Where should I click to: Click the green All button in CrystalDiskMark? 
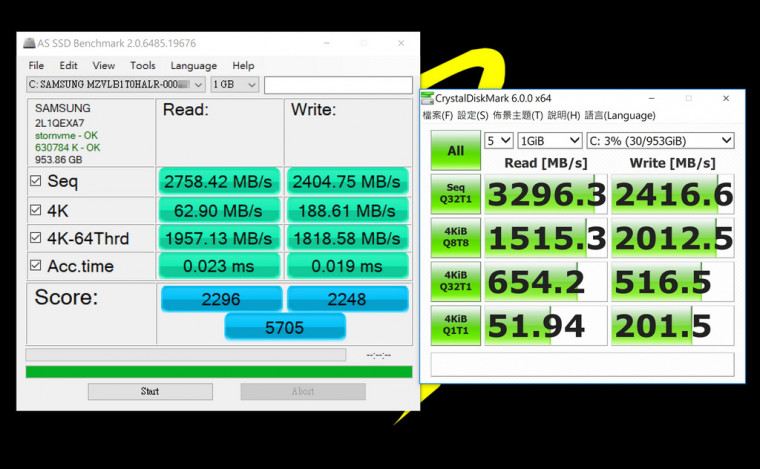pos(456,150)
